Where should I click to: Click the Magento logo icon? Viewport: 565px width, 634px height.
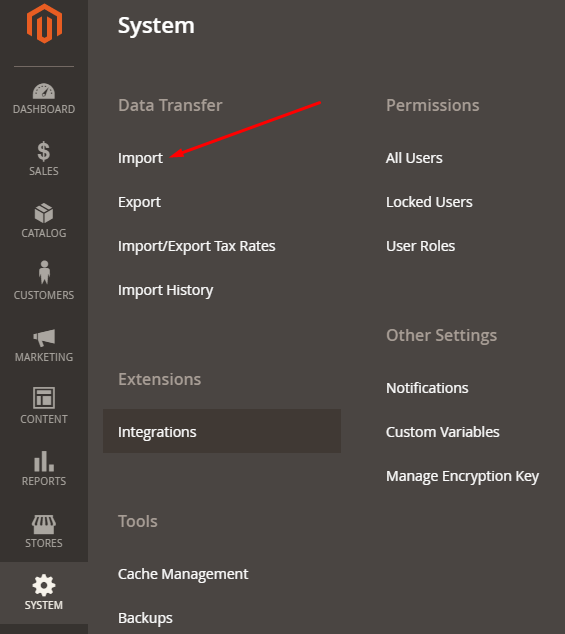[44, 23]
